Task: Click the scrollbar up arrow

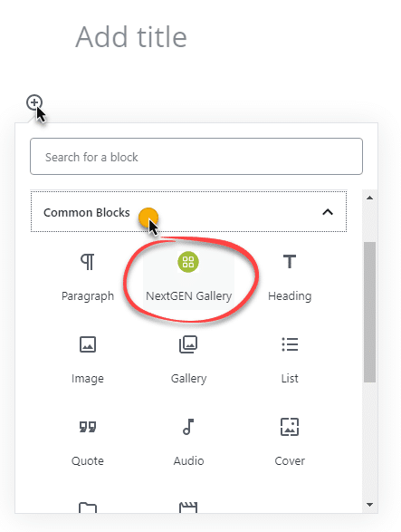Action: 370,198
